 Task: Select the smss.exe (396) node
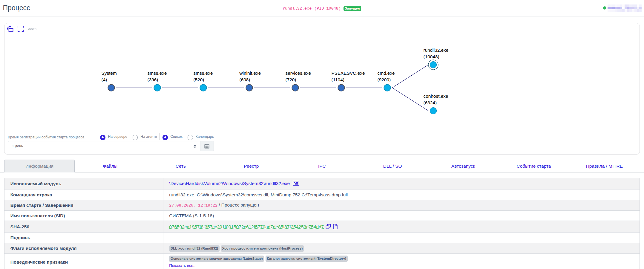pyautogui.click(x=157, y=88)
